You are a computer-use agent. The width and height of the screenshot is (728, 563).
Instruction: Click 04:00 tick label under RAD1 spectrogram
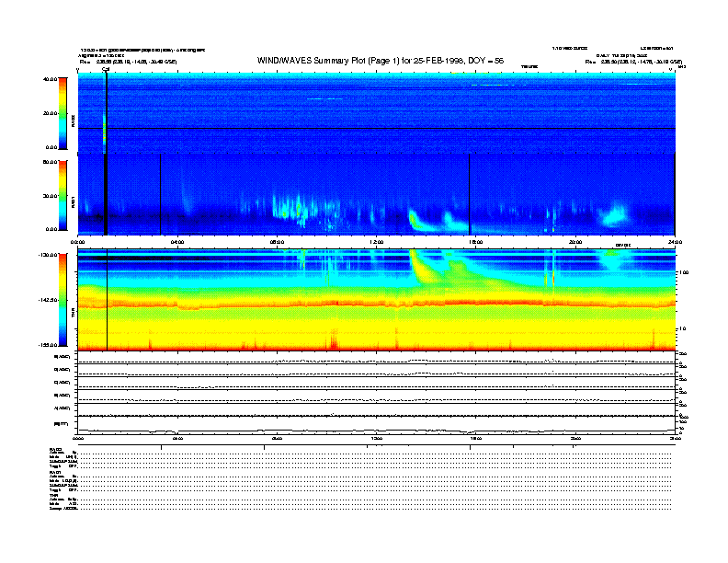point(177,242)
